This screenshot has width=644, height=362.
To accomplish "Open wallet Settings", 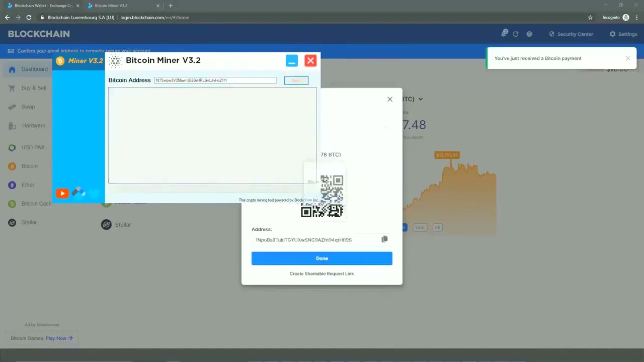I will coord(623,34).
